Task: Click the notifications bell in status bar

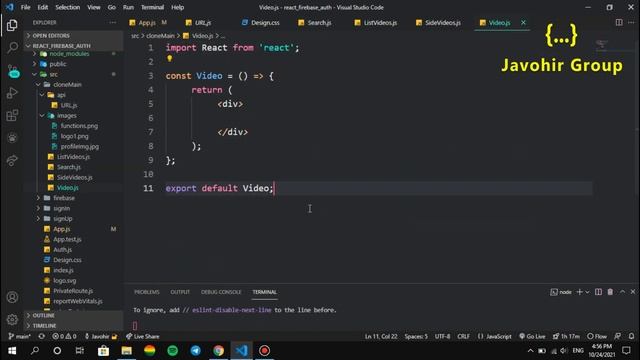Action: [631, 336]
